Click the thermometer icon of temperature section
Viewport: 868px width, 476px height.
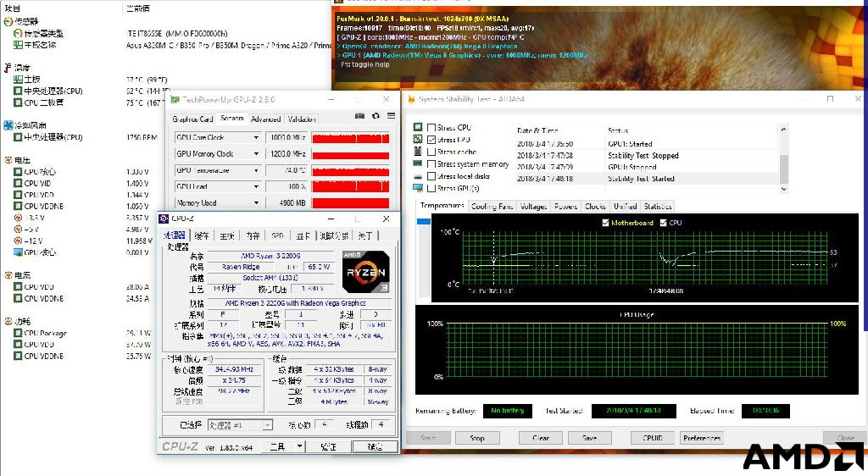[x=8, y=68]
